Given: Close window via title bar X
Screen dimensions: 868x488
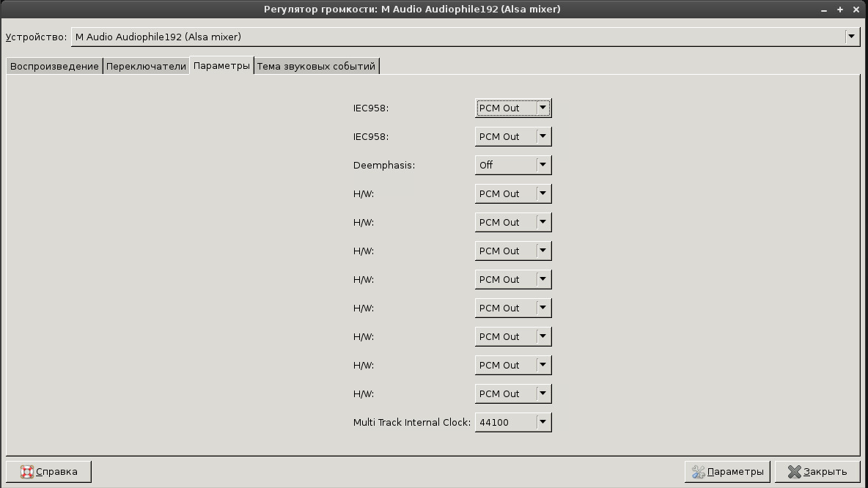Looking at the screenshot, I should [856, 10].
